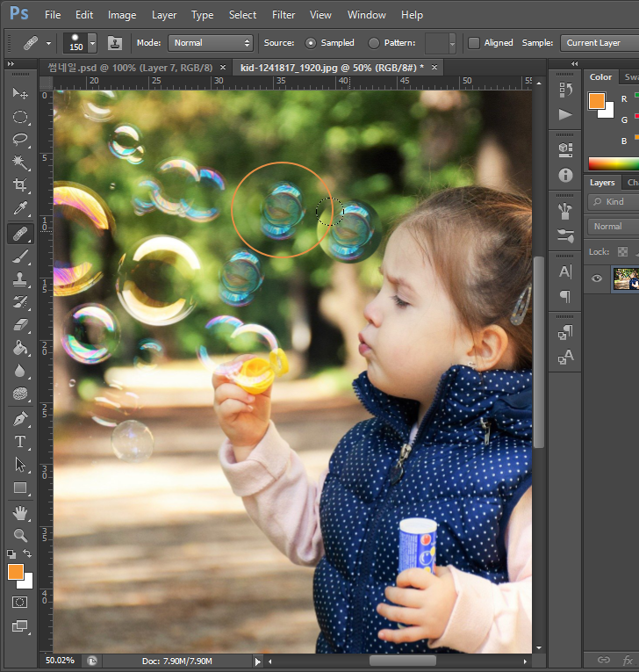This screenshot has height=672, width=639.
Task: Hide the layer with eye icon
Action: click(597, 279)
